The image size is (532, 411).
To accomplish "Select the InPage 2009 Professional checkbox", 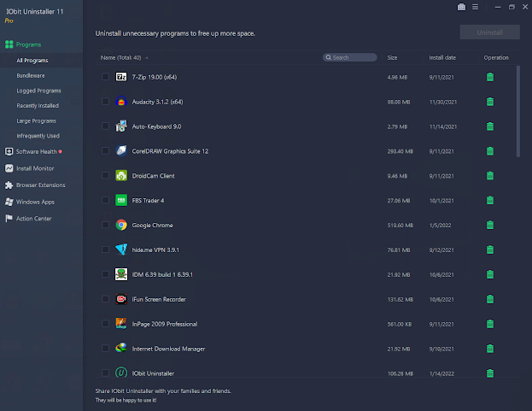I will pos(106,324).
